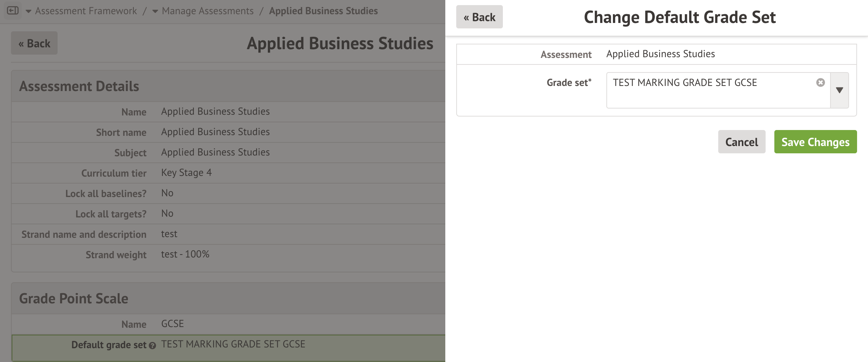
Task: Click the Lock all baselines? row
Action: [x=228, y=193]
